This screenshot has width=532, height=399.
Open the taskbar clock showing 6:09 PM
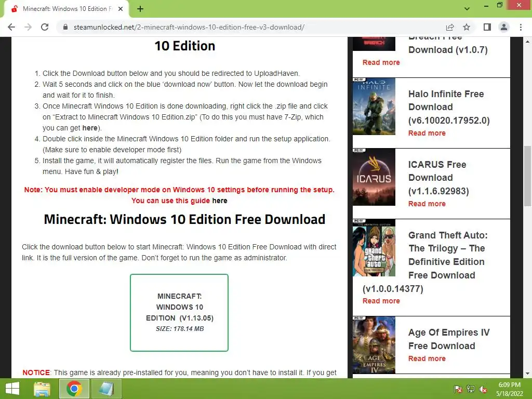pos(510,389)
